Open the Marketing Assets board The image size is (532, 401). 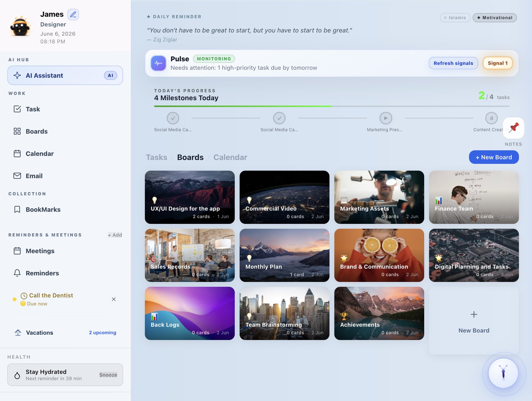[x=379, y=197]
